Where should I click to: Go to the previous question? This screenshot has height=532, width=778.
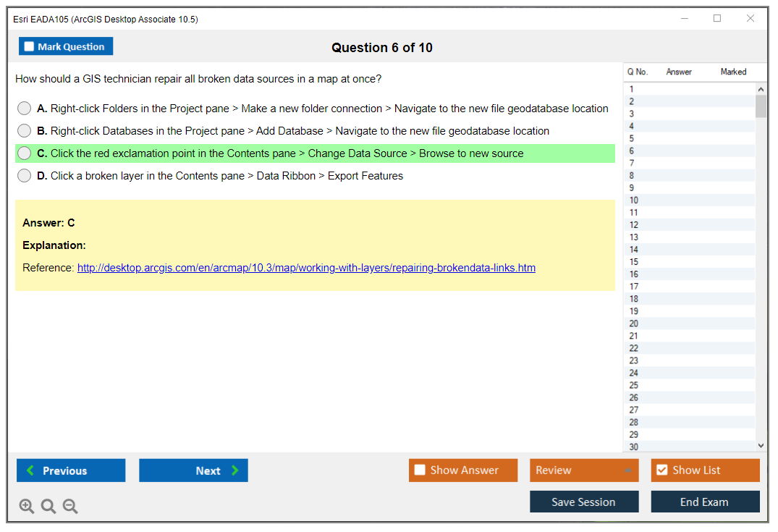pyautogui.click(x=71, y=470)
